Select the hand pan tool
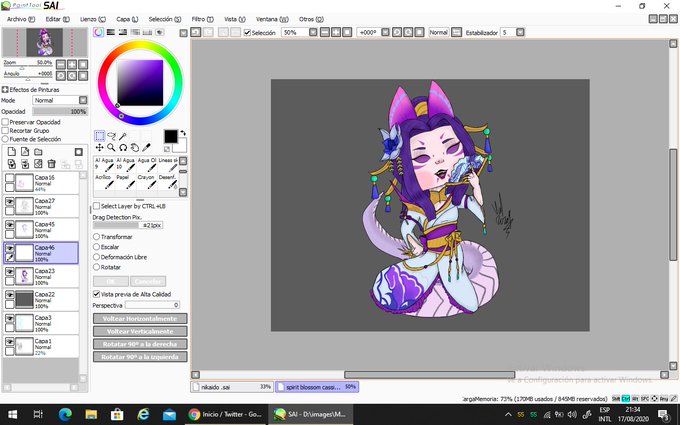The width and height of the screenshot is (680, 425). 135,147
